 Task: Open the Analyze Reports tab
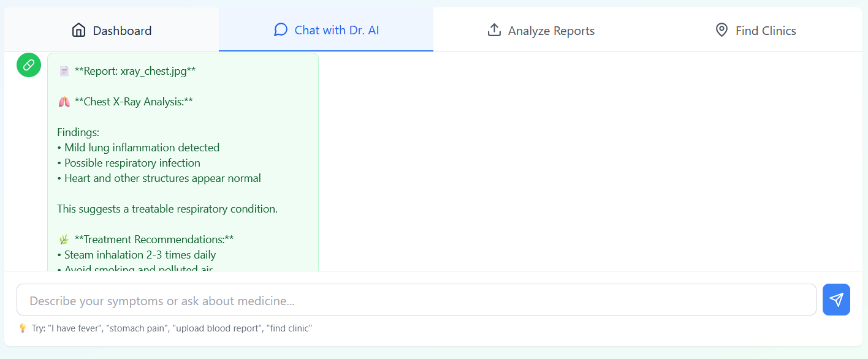pos(541,29)
